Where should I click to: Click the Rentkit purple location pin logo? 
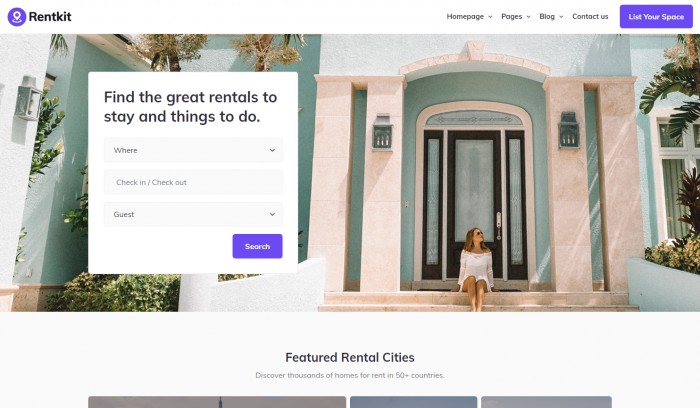[17, 17]
